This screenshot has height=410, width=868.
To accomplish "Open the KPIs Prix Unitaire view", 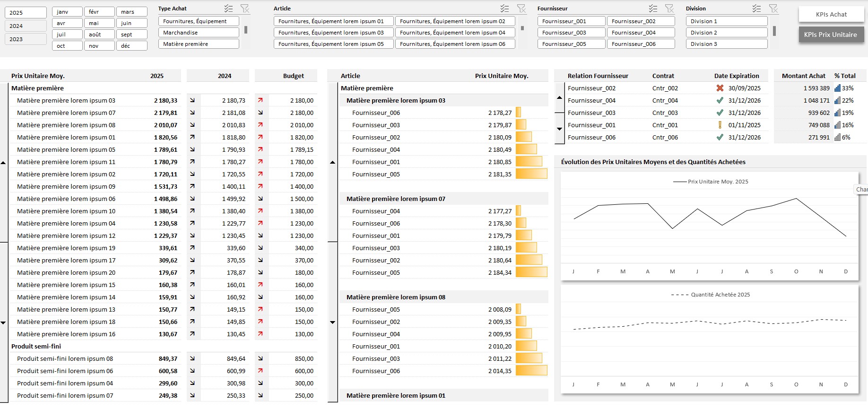I will coord(830,35).
